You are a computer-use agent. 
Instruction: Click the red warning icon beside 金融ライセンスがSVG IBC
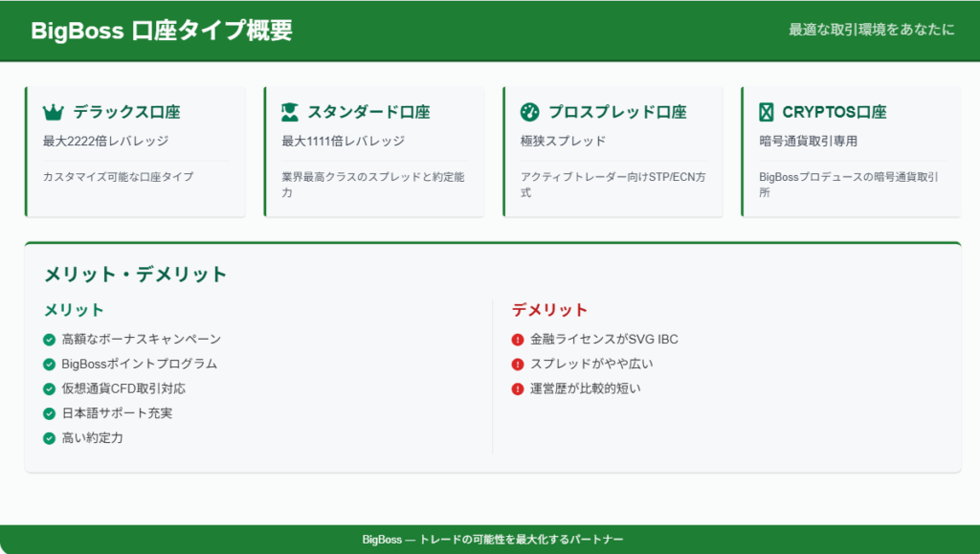[518, 339]
